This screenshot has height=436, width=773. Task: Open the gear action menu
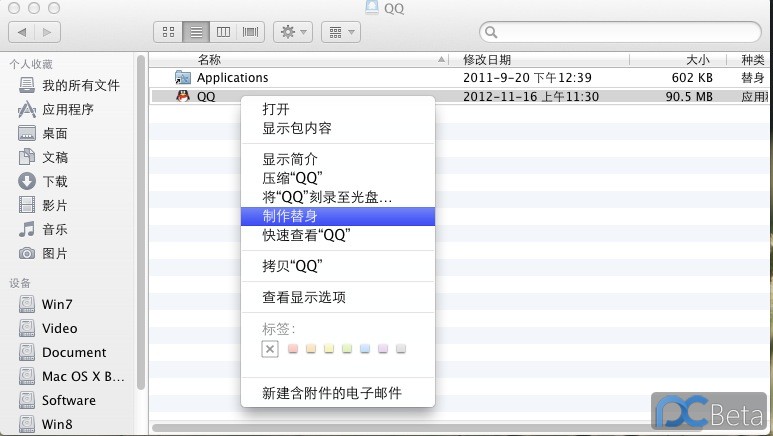coord(293,33)
